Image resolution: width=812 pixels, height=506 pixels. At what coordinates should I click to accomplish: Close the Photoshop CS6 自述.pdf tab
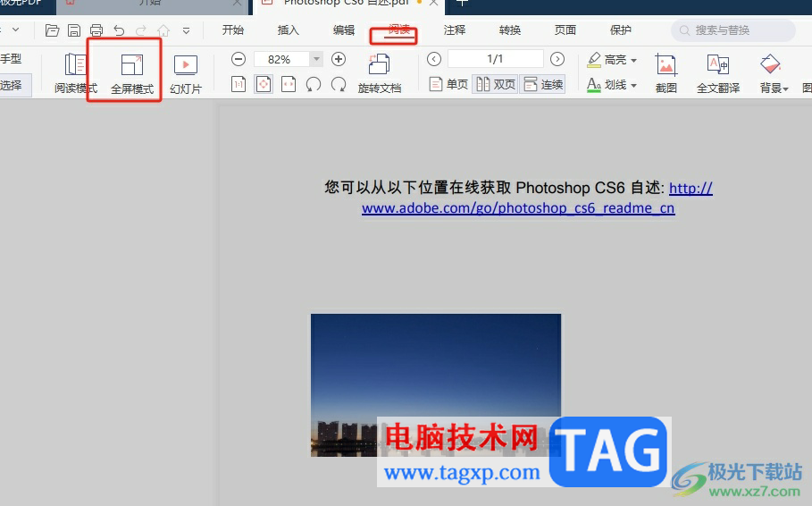[434, 3]
